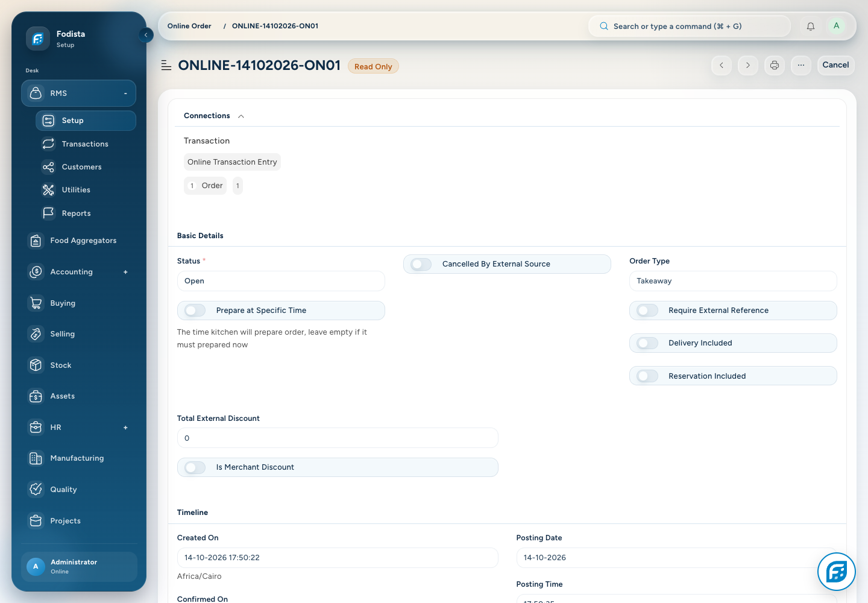
Task: Open the Stock module
Action: point(78,365)
